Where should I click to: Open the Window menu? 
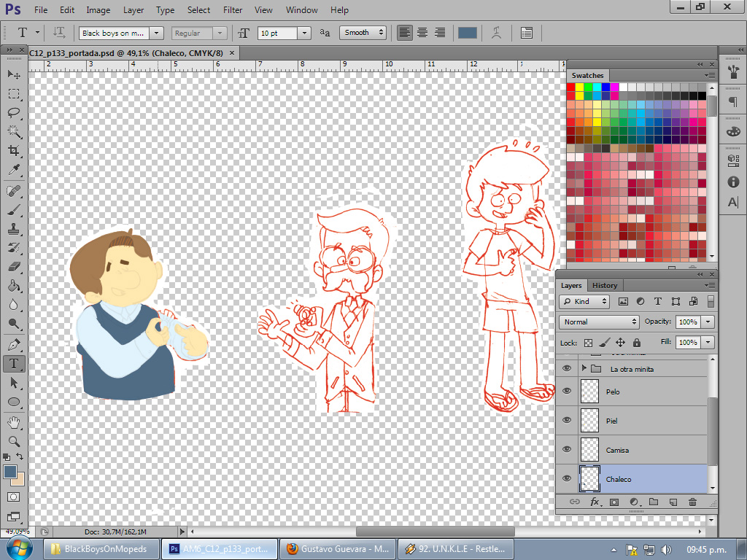tap(301, 9)
